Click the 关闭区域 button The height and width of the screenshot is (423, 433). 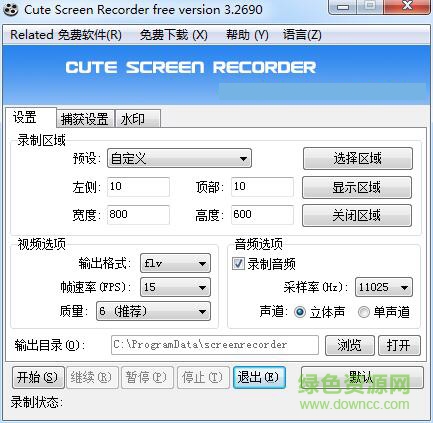[x=357, y=216]
